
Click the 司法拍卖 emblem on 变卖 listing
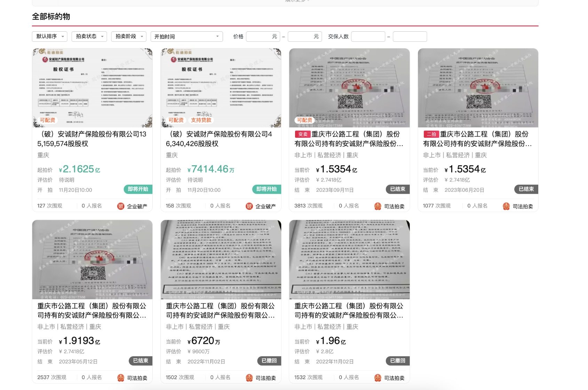pos(378,206)
